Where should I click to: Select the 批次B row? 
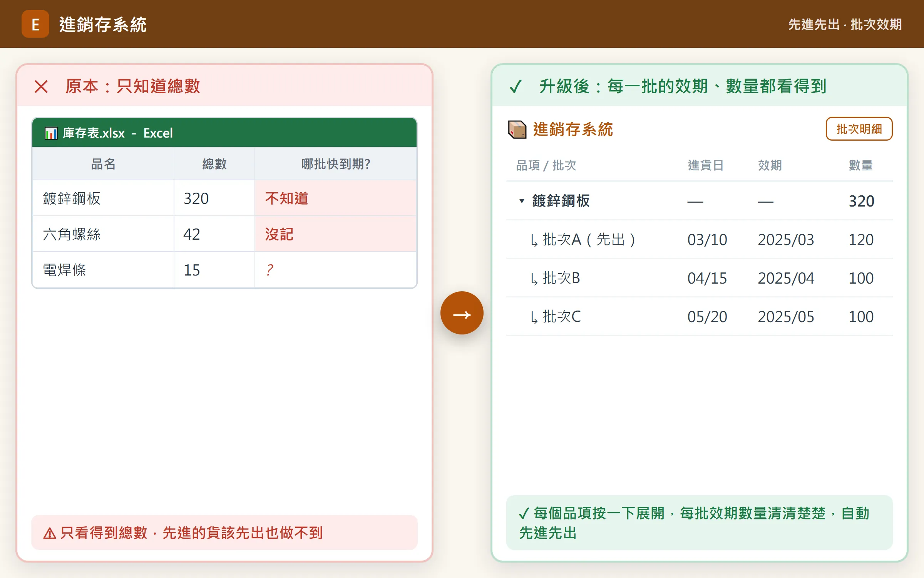tap(699, 278)
